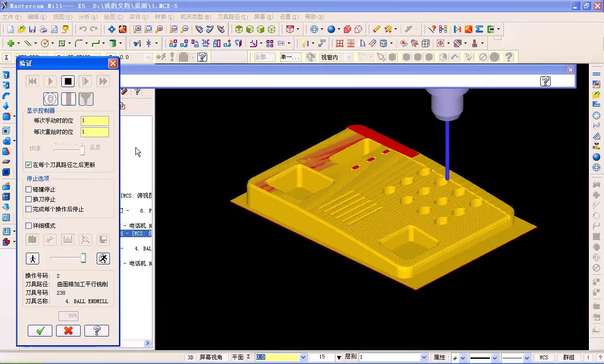Click the 每次重绘时的位 input field
Viewport: 604px width, 364px height.
pyautogui.click(x=94, y=132)
